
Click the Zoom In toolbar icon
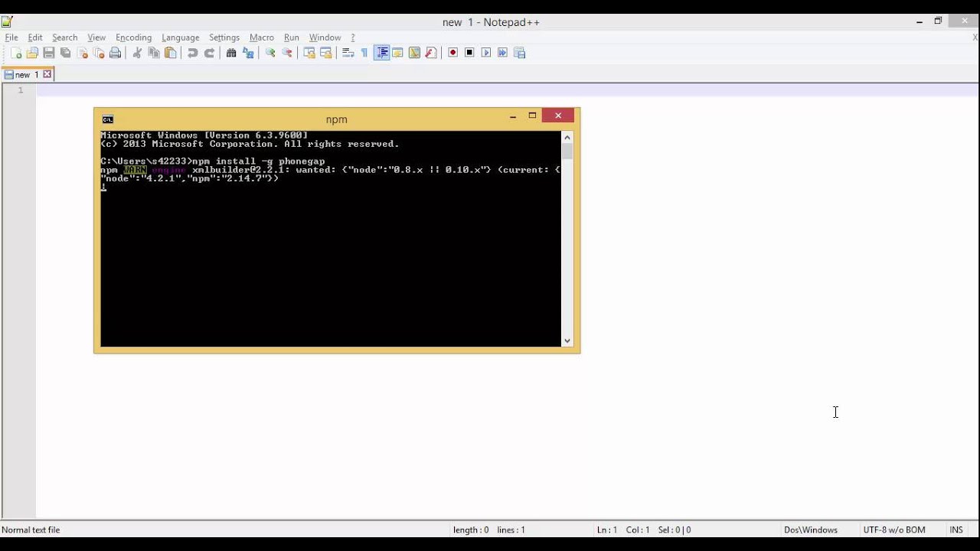[270, 53]
